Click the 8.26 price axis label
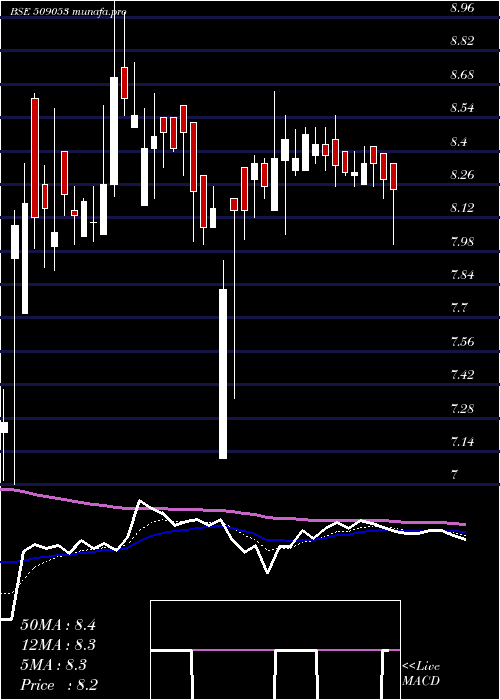The width and height of the screenshot is (500, 700). (462, 175)
